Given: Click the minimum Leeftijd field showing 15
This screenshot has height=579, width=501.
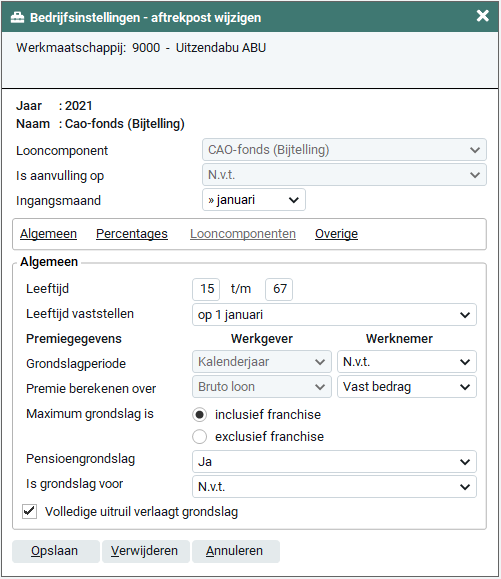Looking at the screenshot, I should (x=206, y=289).
